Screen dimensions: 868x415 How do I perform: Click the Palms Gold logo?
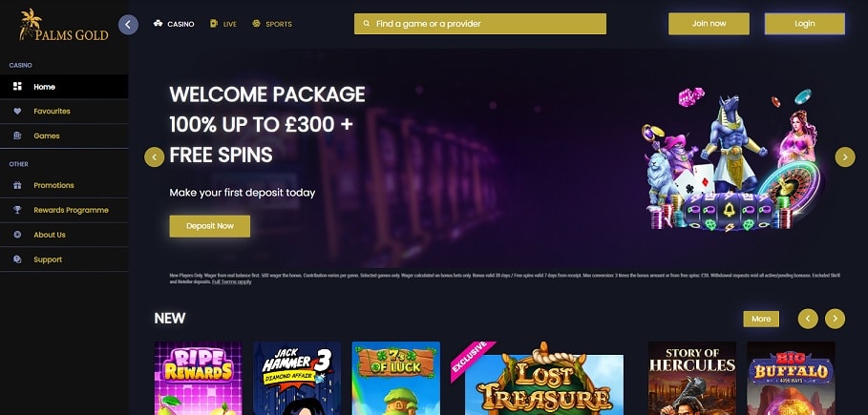[x=64, y=25]
